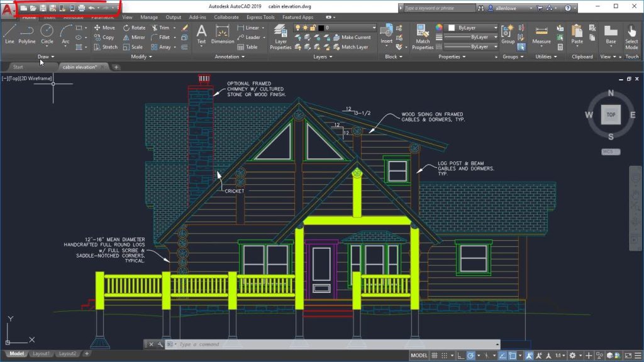Open the Express Tools menu tab
The width and height of the screenshot is (644, 362).
tap(260, 18)
